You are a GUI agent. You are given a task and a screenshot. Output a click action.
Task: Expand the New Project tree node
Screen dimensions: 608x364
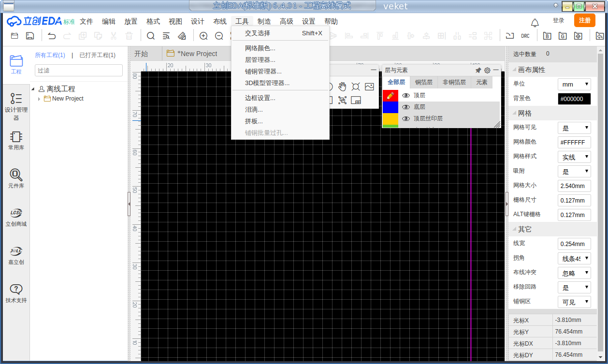[x=39, y=99]
